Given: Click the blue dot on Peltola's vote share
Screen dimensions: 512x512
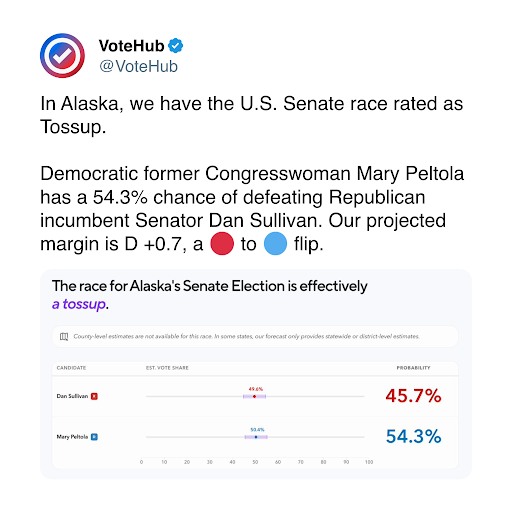Looking at the screenshot, I should coord(256,437).
